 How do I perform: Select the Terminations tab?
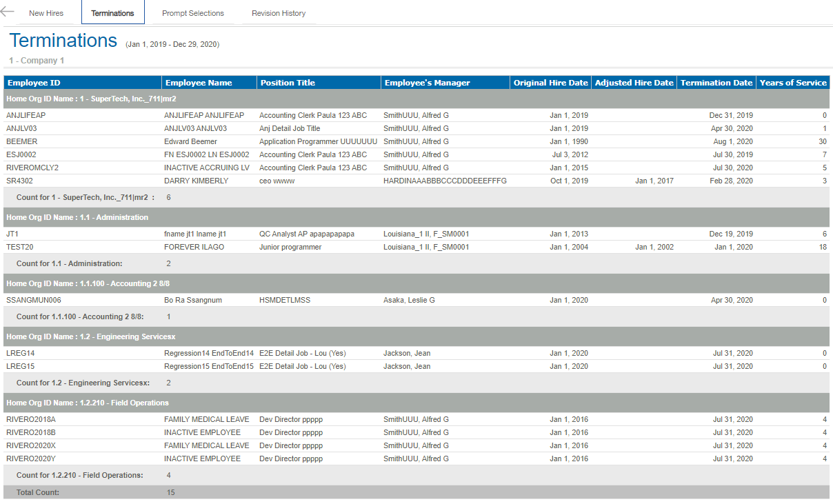[112, 13]
